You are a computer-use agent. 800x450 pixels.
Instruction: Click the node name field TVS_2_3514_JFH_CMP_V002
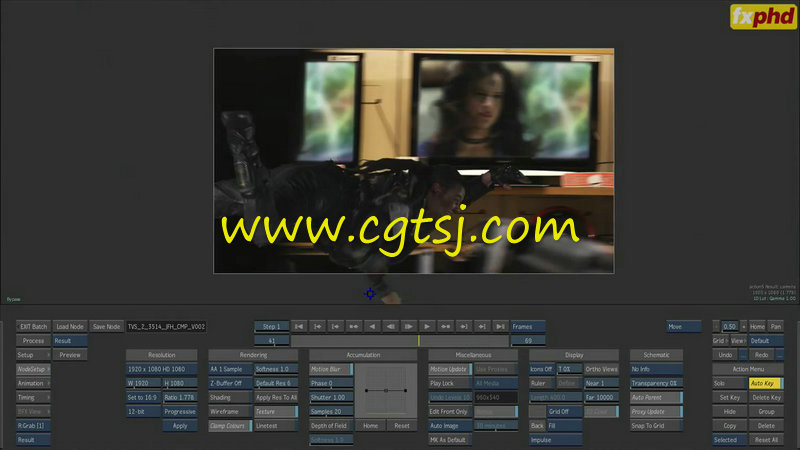(166, 327)
